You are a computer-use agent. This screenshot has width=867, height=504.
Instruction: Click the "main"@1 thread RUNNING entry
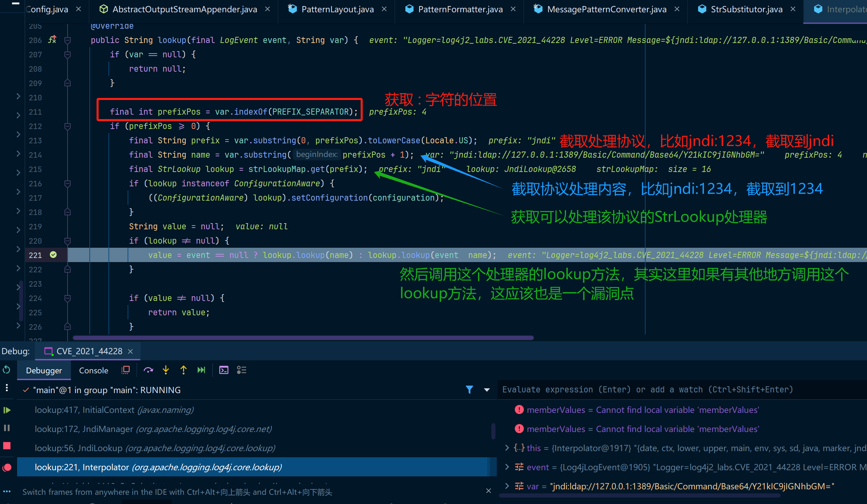click(x=107, y=390)
